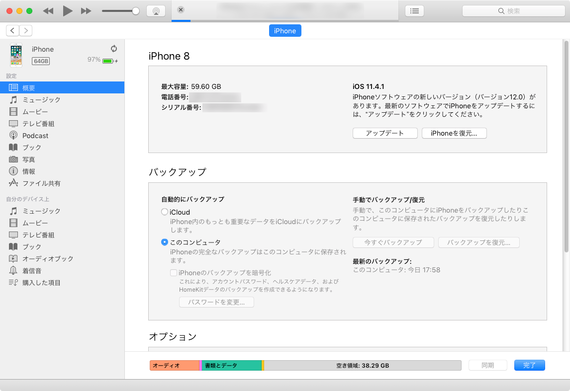Image resolution: width=570 pixels, height=391 pixels.
Task: Click the 空き領域 38.29 GB segment
Action: (x=363, y=366)
